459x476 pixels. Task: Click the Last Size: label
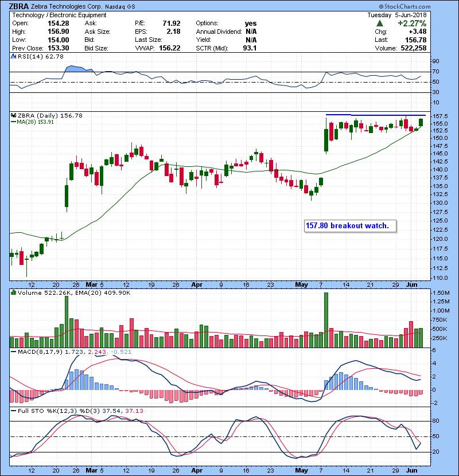pos(149,40)
